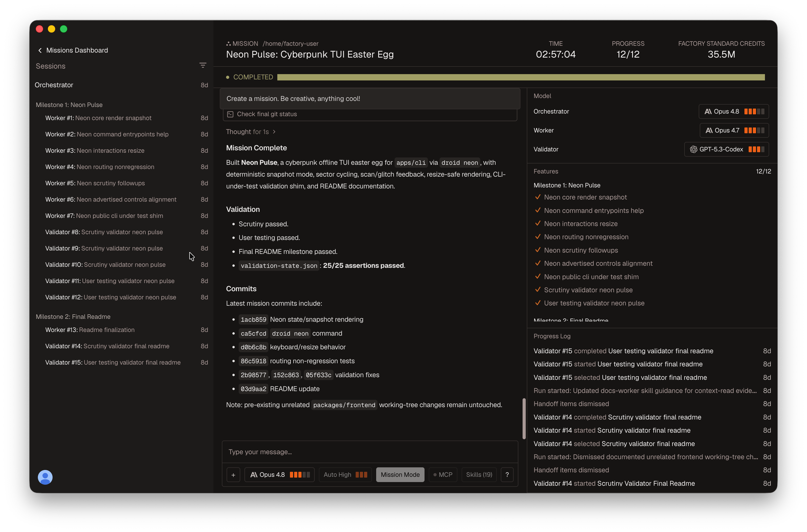Viewport: 807px width, 532px height.
Task: Open the Check final git status step
Action: coord(370,114)
